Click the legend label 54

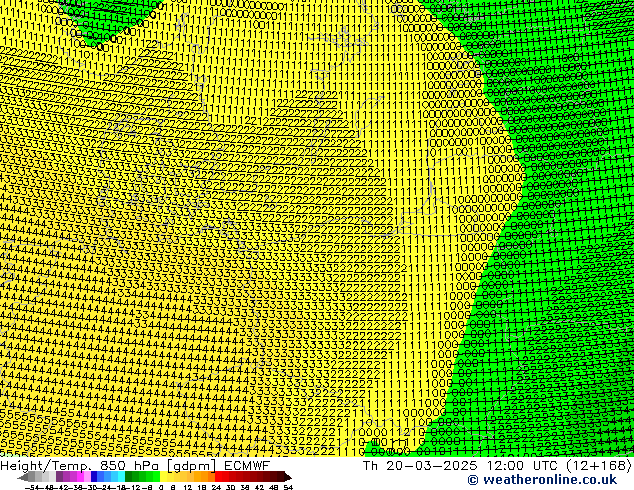288,488
